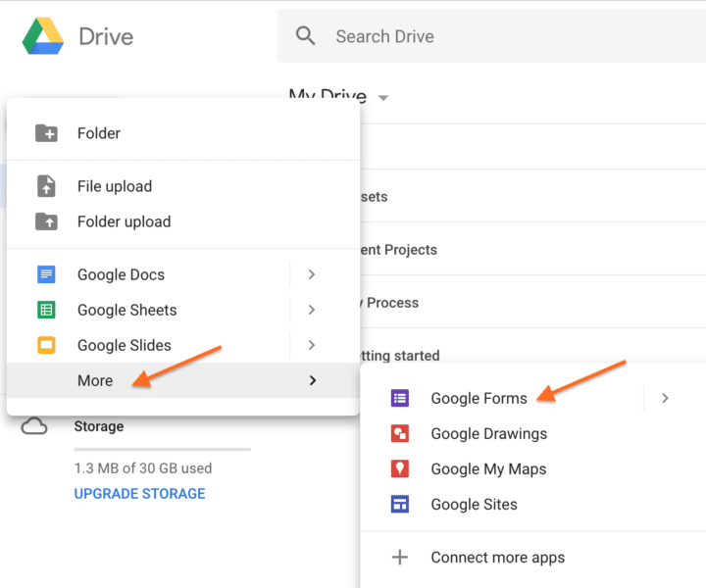This screenshot has width=706, height=588.
Task: Click the purple Google Forms icon
Action: coord(400,398)
